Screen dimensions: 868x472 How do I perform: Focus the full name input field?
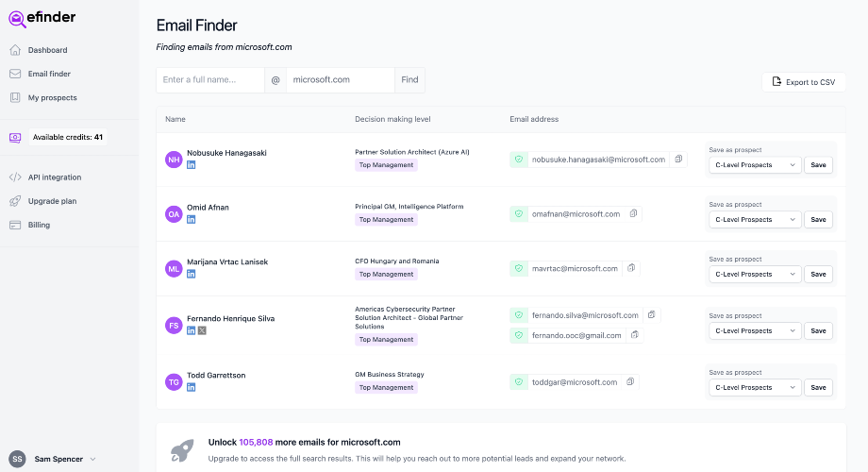pyautogui.click(x=210, y=80)
